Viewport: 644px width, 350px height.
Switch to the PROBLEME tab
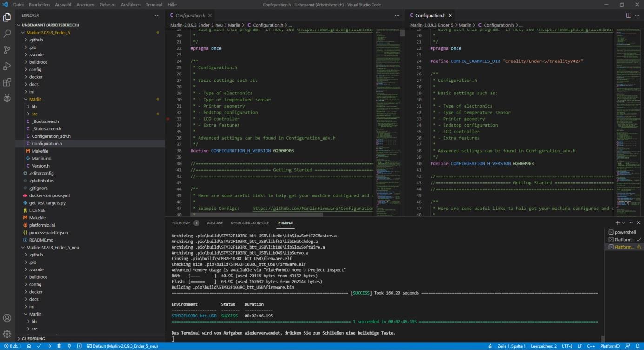point(185,223)
